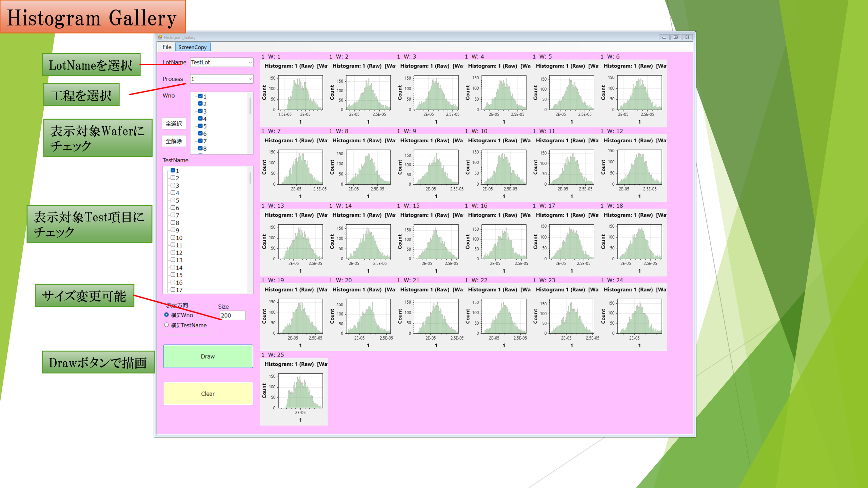This screenshot has width=868, height=488.
Task: Open the W: 1 histogram thumbnail
Action: point(294,93)
